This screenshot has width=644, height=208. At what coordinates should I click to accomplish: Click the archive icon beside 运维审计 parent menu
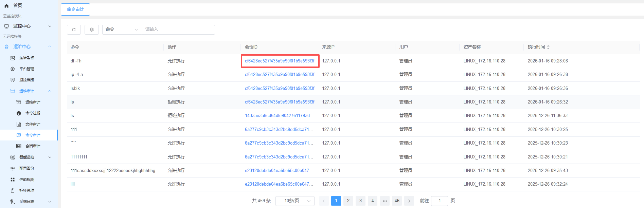[13, 91]
